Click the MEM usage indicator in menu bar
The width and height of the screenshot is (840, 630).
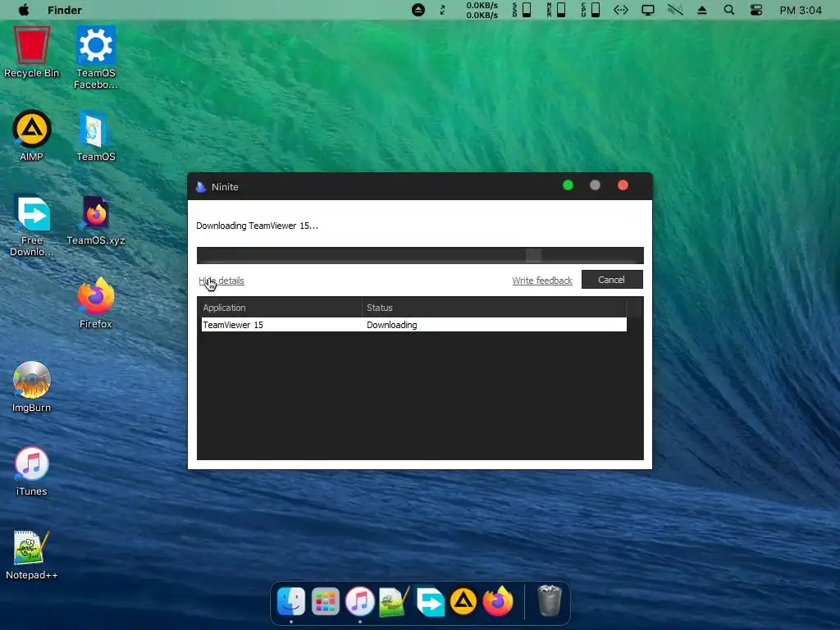pos(556,10)
